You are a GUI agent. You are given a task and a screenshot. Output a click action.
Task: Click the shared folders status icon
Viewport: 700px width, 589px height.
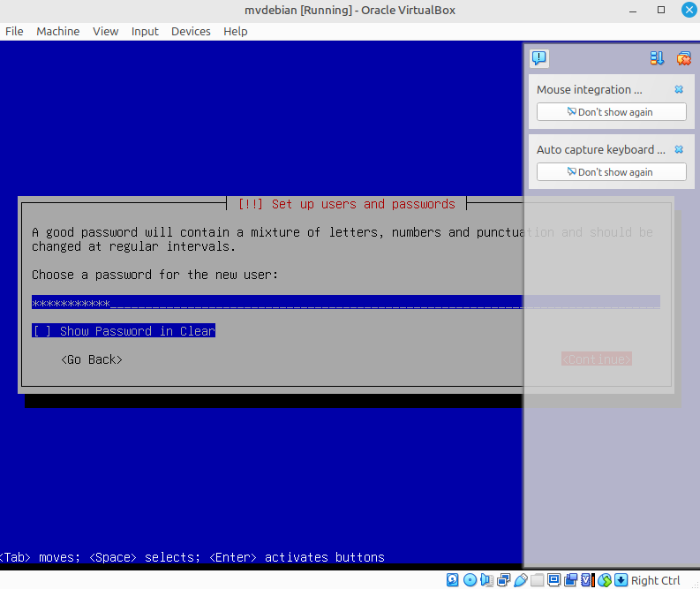point(537,580)
